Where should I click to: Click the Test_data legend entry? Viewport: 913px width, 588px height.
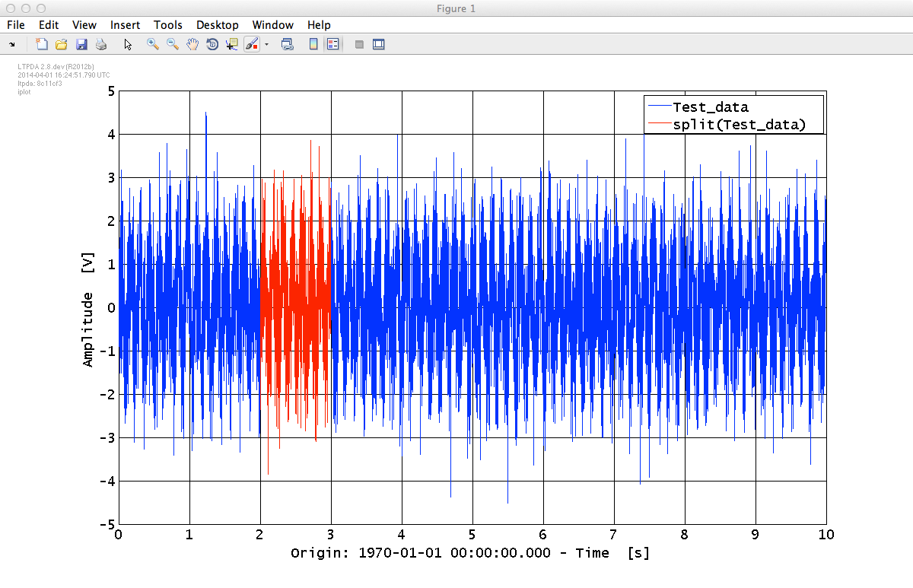[x=711, y=107]
